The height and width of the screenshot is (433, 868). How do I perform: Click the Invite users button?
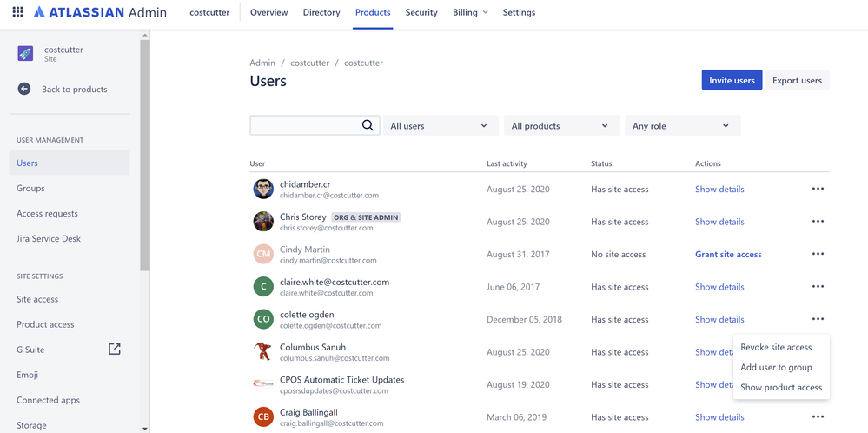(x=732, y=80)
